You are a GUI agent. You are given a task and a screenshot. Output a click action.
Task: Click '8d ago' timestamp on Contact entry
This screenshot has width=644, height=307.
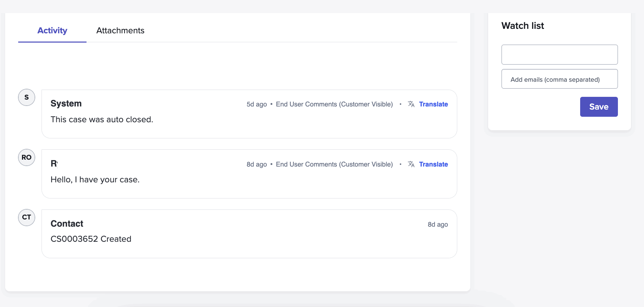click(x=438, y=224)
